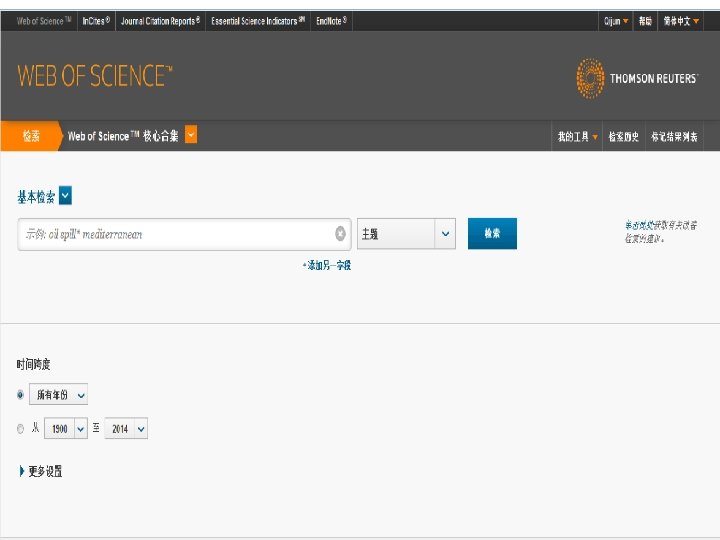Expand 更多设置 section
Image resolution: width=720 pixels, height=540 pixels.
point(41,471)
